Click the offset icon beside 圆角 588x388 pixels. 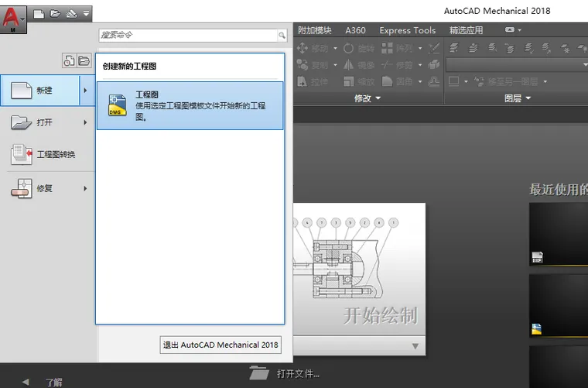coord(434,81)
